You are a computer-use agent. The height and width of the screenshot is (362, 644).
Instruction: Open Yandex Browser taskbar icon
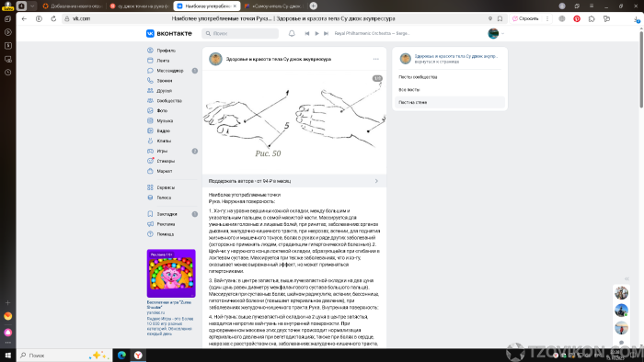pyautogui.click(x=138, y=355)
